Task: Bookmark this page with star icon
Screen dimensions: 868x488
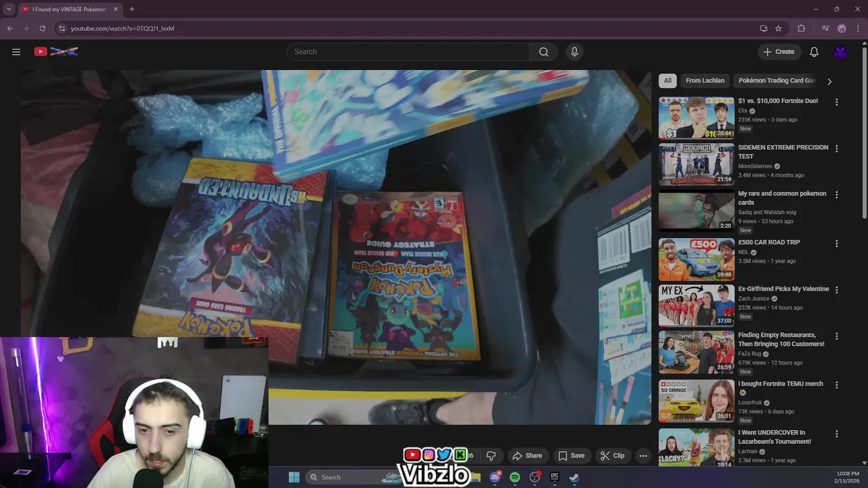Action: (778, 28)
